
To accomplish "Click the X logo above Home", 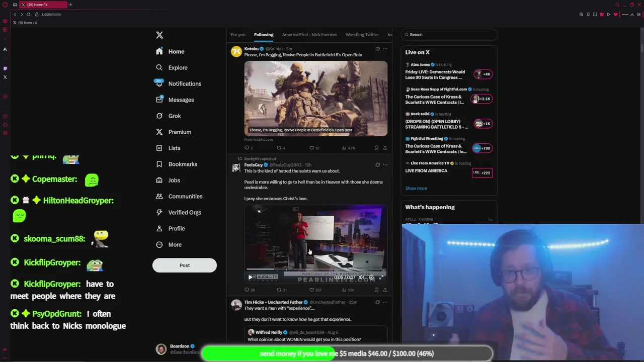I will click(159, 35).
